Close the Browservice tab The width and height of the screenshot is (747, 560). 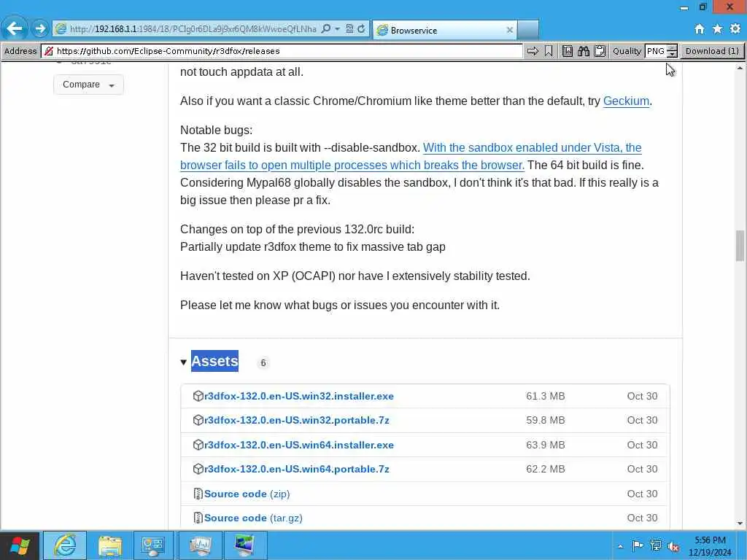point(510,30)
